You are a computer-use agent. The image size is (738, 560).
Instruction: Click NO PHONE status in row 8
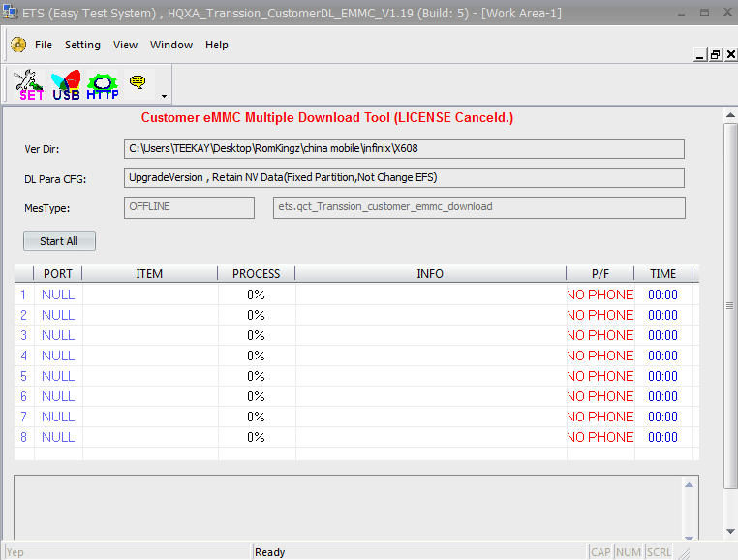click(x=600, y=437)
